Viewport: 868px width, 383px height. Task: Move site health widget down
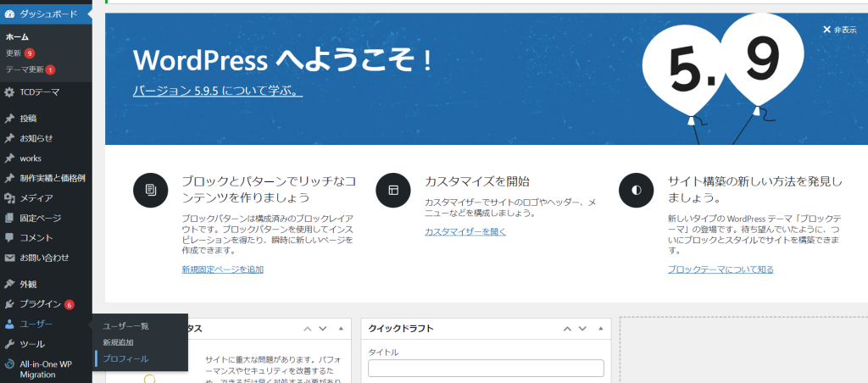(x=323, y=329)
